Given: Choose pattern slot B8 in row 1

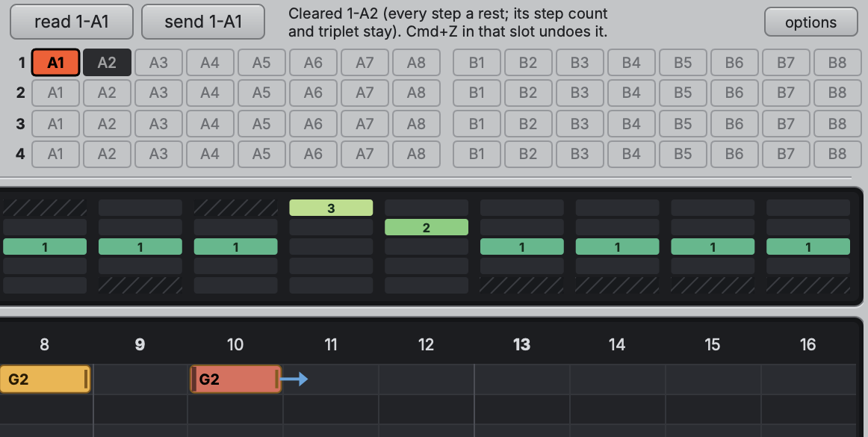Looking at the screenshot, I should [x=837, y=63].
